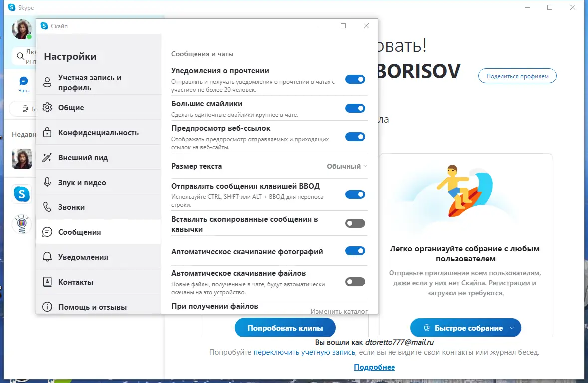The image size is (588, 383).
Task: Open the Подробнее link
Action: (x=374, y=367)
